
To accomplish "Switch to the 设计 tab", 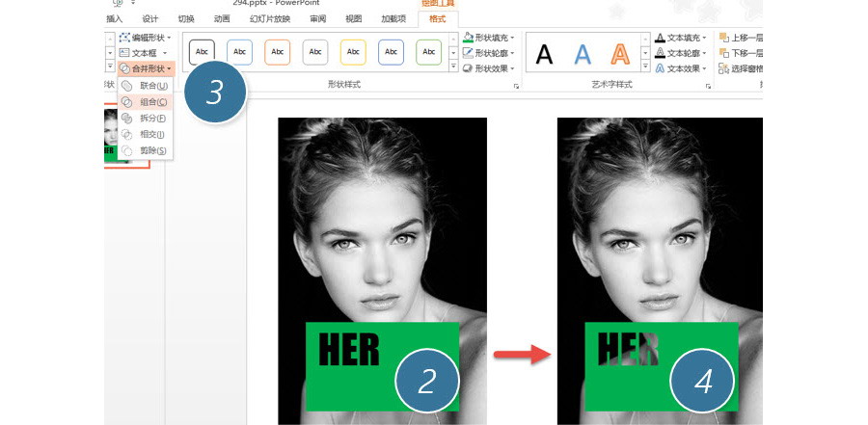I will click(150, 19).
